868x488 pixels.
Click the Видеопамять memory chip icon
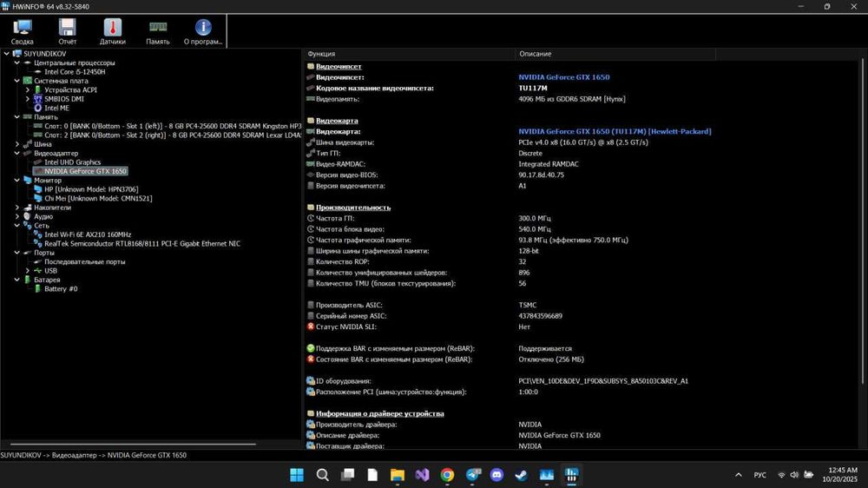tap(311, 99)
